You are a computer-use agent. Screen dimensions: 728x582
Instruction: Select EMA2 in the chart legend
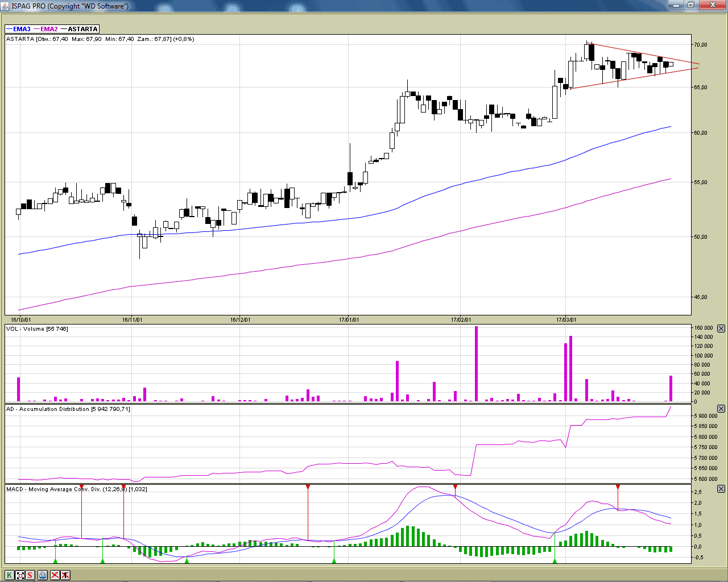[49, 29]
